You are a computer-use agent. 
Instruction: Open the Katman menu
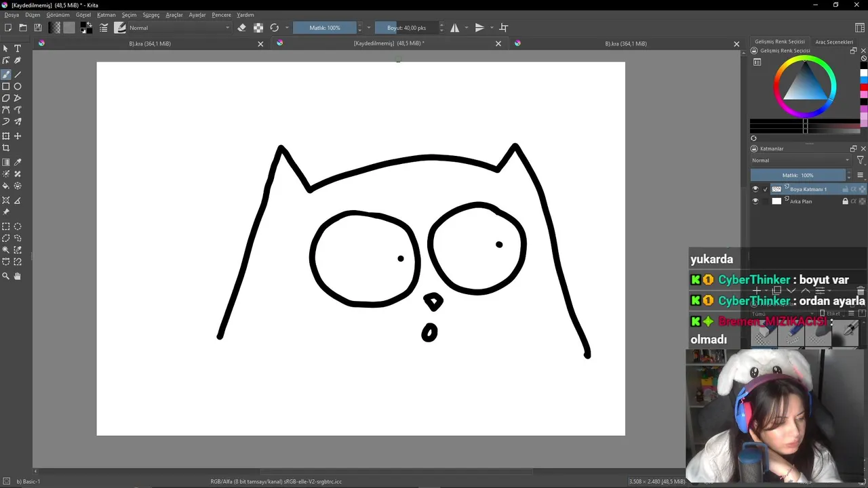pos(106,15)
